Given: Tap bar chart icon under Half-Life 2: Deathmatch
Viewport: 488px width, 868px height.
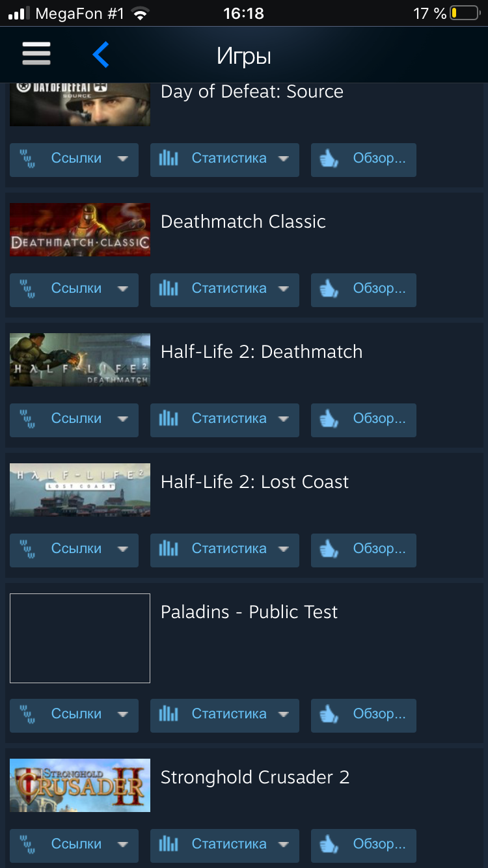Looking at the screenshot, I should 169,418.
